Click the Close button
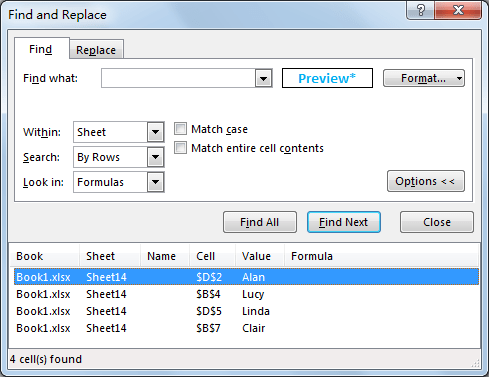This screenshot has height=377, width=489. [x=437, y=222]
